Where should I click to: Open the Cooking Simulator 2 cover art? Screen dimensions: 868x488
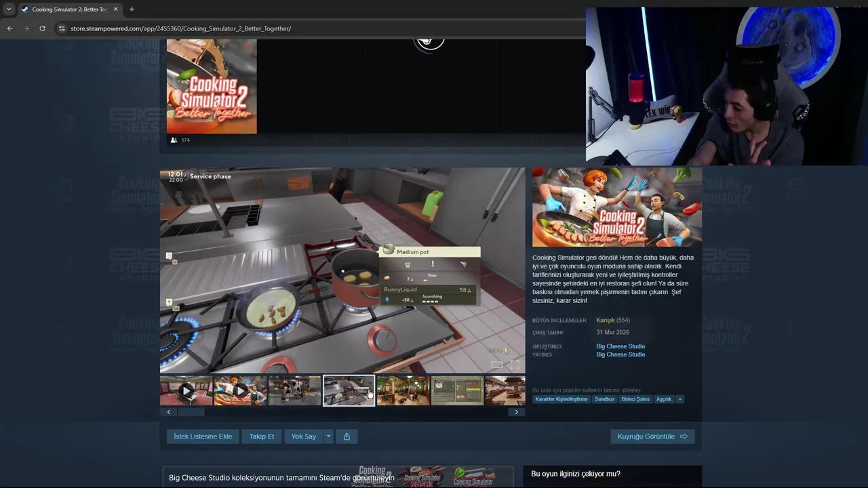(x=212, y=86)
